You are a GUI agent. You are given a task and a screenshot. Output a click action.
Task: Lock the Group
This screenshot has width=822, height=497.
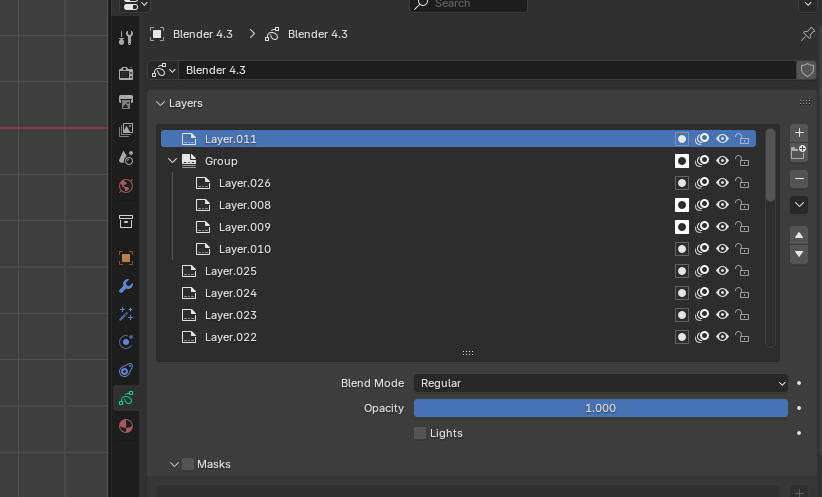pyautogui.click(x=742, y=161)
